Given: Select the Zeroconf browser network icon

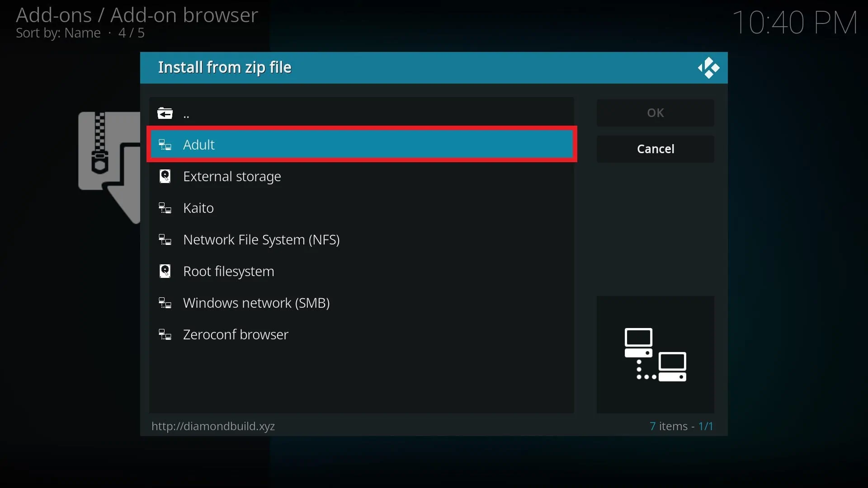Looking at the screenshot, I should point(165,334).
